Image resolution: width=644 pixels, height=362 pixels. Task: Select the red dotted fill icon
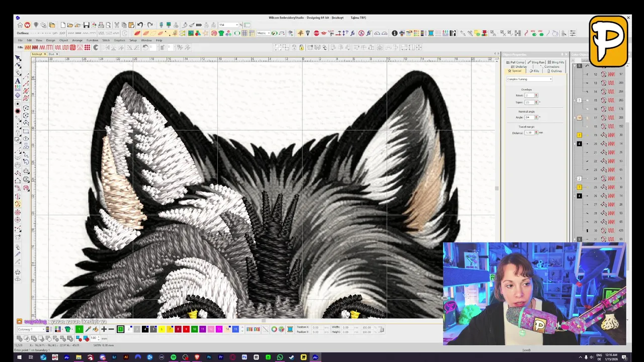pyautogui.click(x=87, y=47)
